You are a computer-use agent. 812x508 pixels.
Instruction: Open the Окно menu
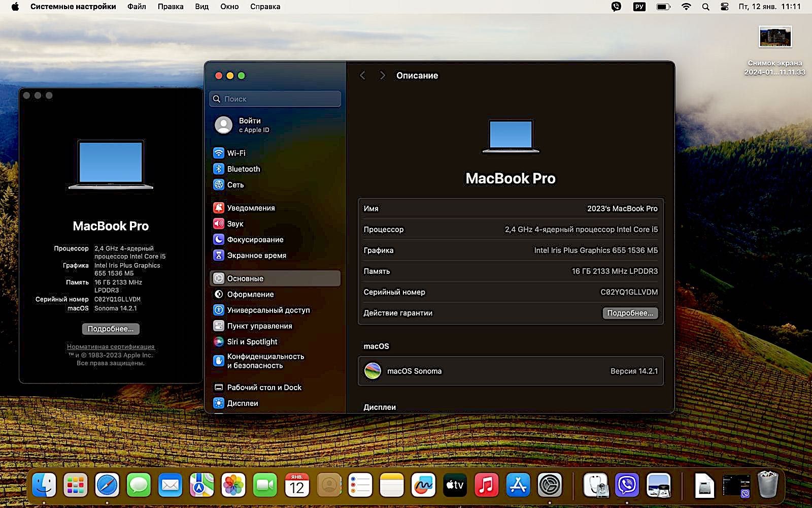click(229, 7)
